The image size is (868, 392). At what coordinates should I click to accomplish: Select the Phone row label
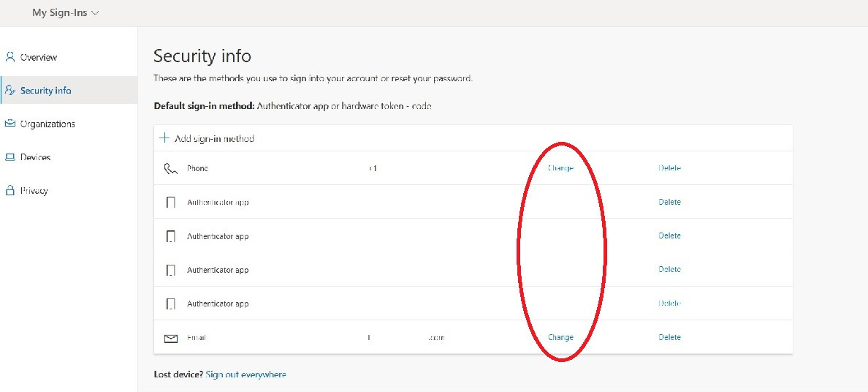tap(197, 168)
